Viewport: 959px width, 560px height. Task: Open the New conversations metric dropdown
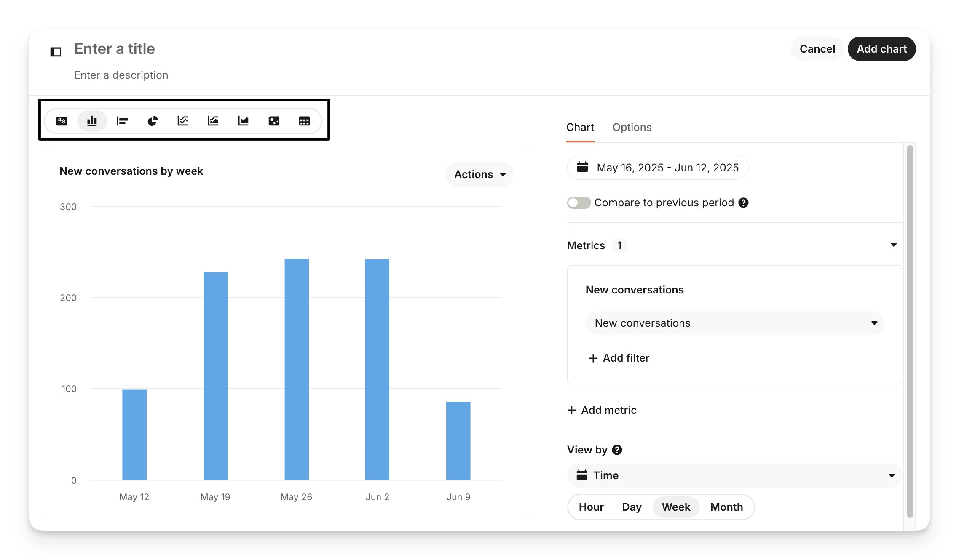[734, 323]
